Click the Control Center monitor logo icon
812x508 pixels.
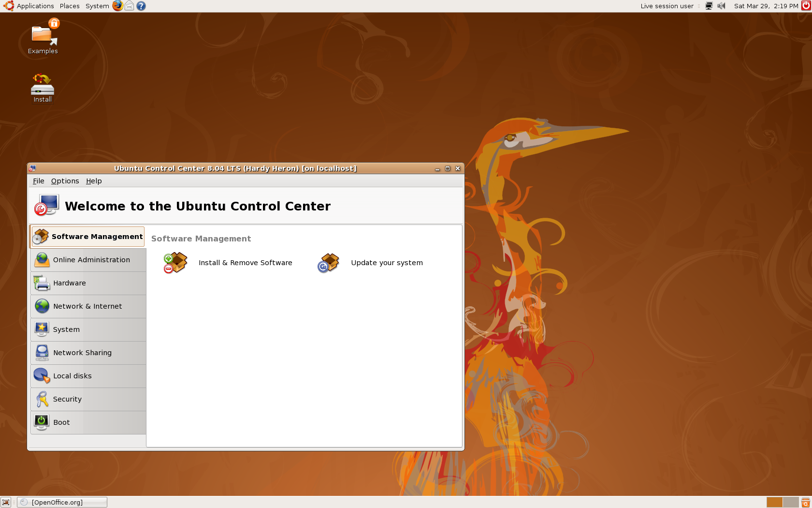[46, 205]
